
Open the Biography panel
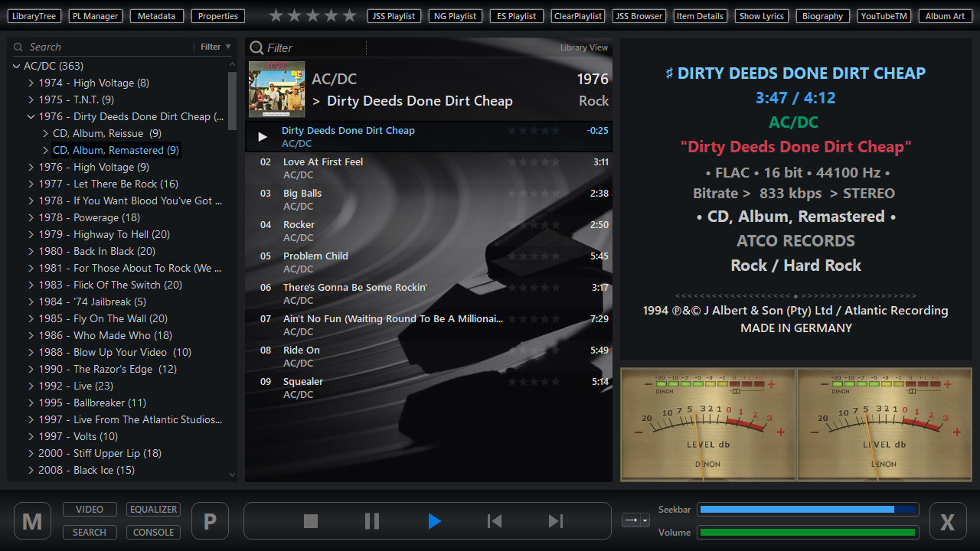pyautogui.click(x=822, y=16)
